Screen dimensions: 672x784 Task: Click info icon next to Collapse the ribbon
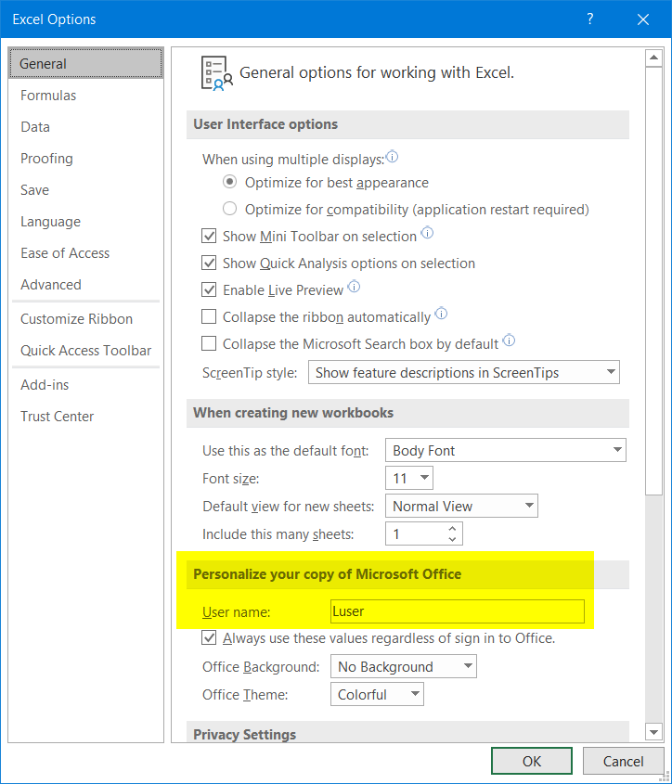coord(441,314)
